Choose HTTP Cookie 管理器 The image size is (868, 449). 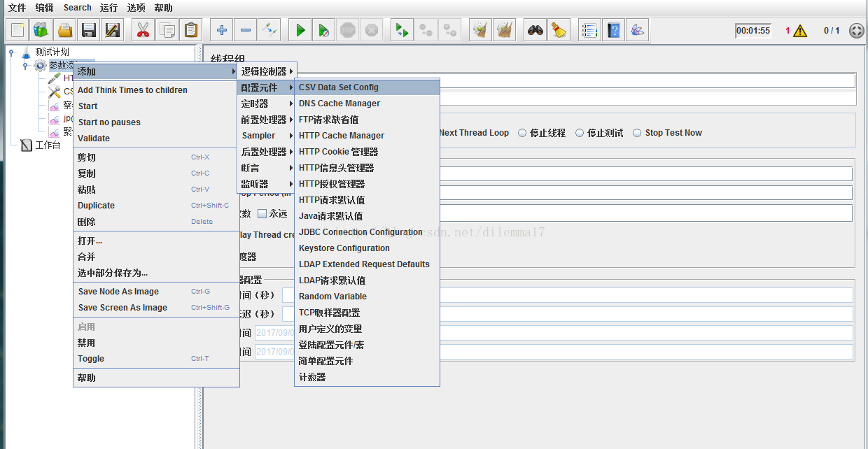click(367, 152)
